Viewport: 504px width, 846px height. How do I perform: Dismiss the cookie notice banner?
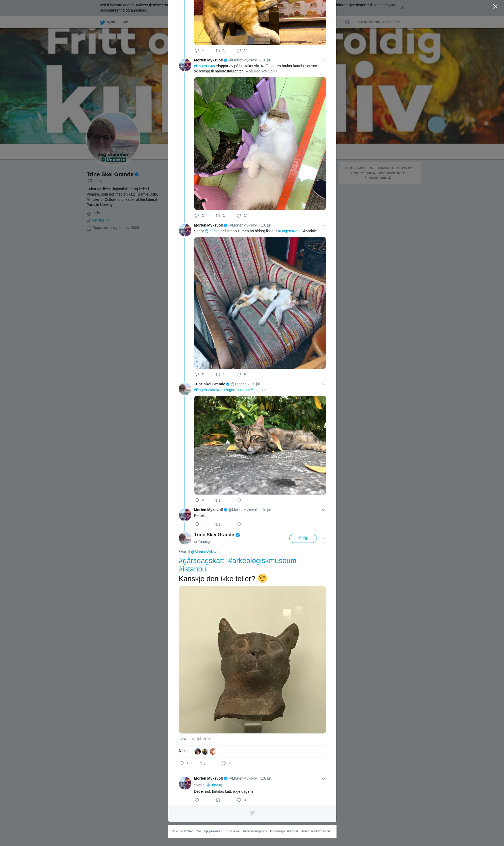coord(402,8)
